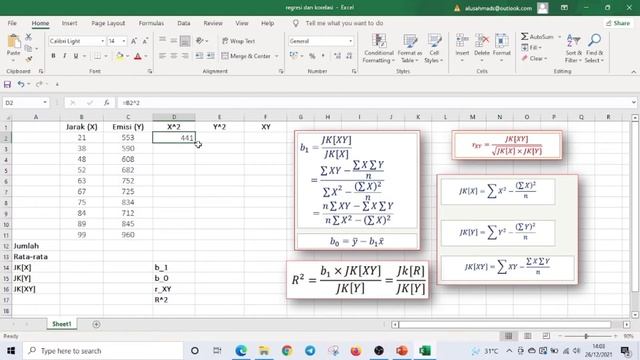The width and height of the screenshot is (640, 360).
Task: Open Find & Select magnifier
Action: 594,49
